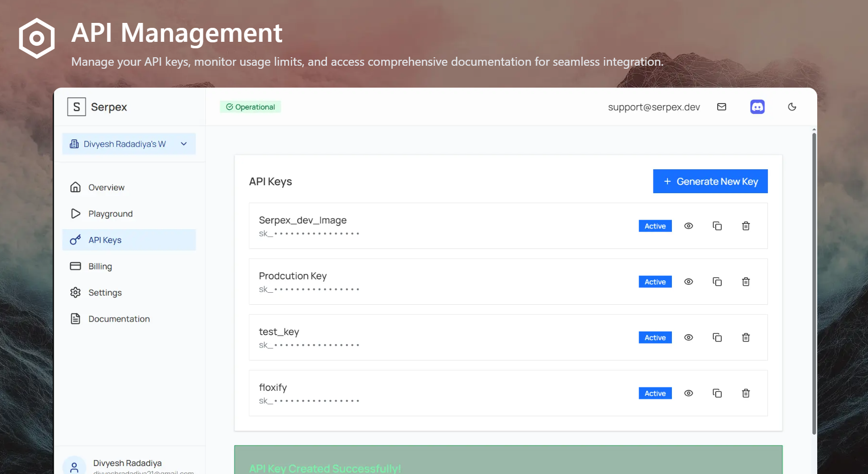The height and width of the screenshot is (474, 868).
Task: Click the Generate New Key button
Action: point(710,181)
